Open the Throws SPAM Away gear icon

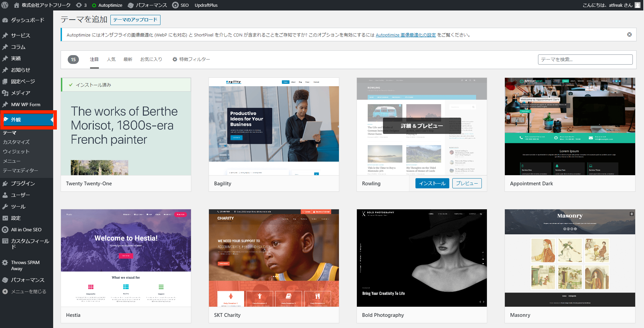click(x=5, y=262)
